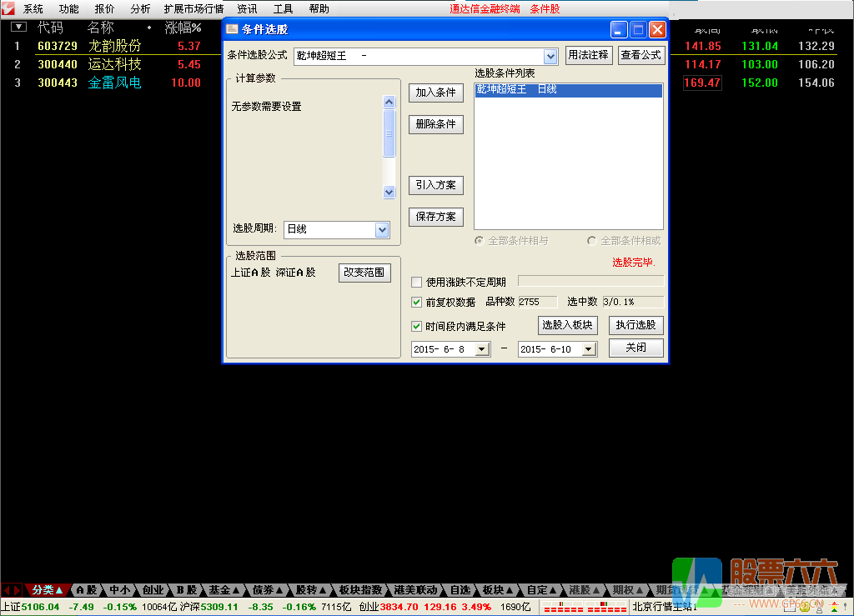Open the 分析 menu
Screen dimensions: 854x616
(x=140, y=8)
